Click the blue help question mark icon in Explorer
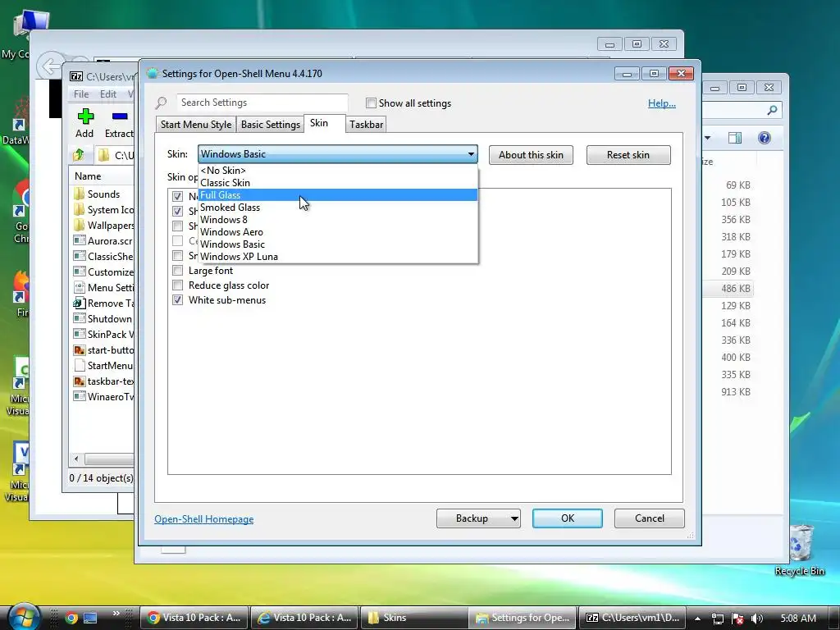 pyautogui.click(x=765, y=138)
